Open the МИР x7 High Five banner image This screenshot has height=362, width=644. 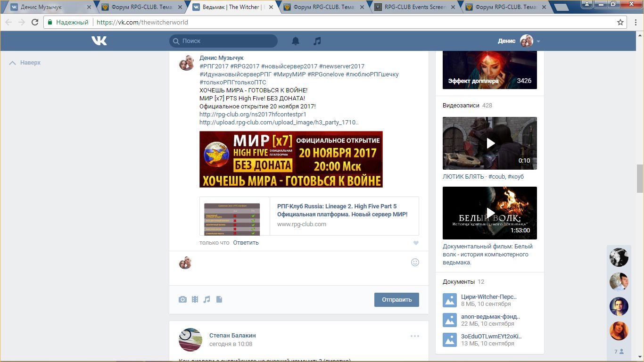point(291,159)
